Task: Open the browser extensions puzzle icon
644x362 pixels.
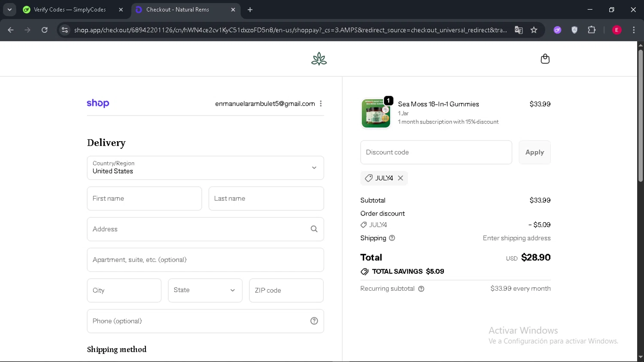Action: click(592, 30)
